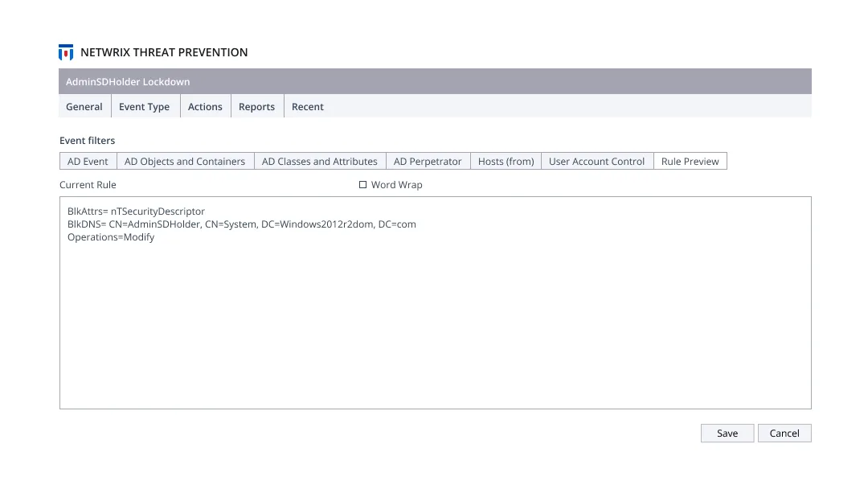Click the AdminSDHolder Lockdown title bar
Screen dimensions: 868x489
(435, 81)
